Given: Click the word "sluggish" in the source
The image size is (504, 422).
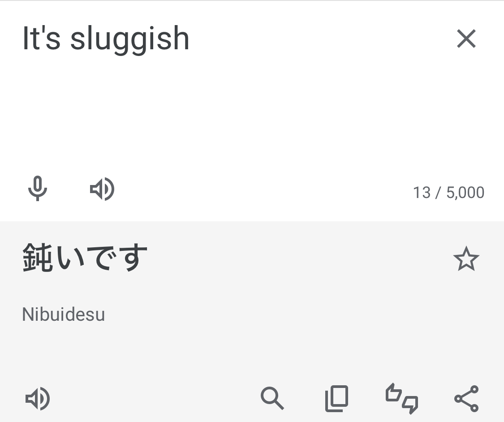Looking at the screenshot, I should (130, 39).
